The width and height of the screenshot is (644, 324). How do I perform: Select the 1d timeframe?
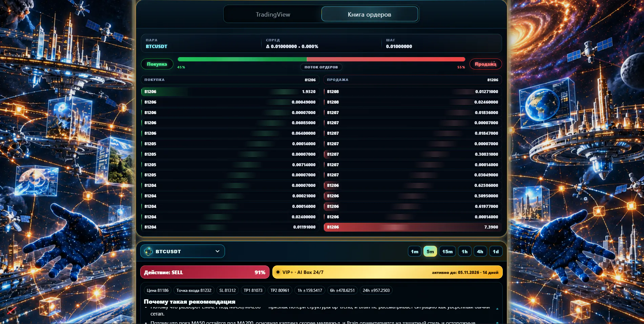point(496,251)
